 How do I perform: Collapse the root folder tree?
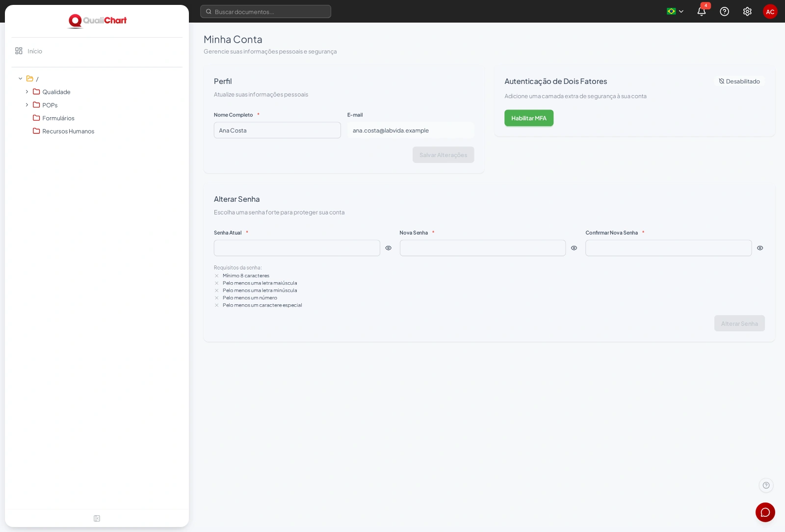click(21, 79)
